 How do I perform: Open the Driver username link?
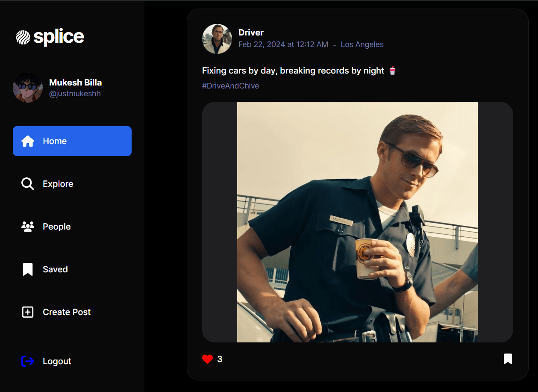251,32
